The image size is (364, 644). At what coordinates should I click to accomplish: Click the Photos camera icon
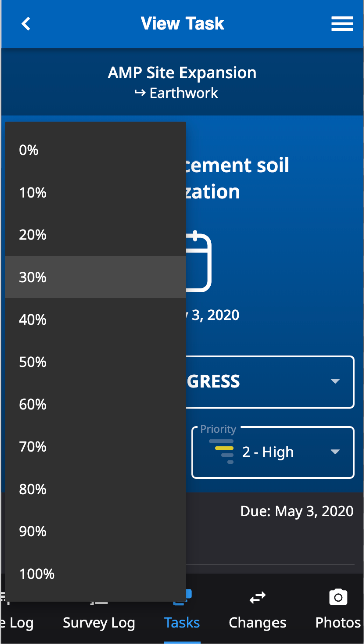pyautogui.click(x=338, y=597)
